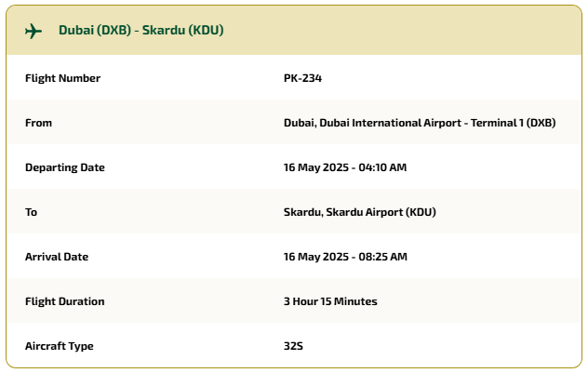The width and height of the screenshot is (588, 373).
Task: Select Skardu Airport (KDU) destination text
Action: (x=360, y=212)
